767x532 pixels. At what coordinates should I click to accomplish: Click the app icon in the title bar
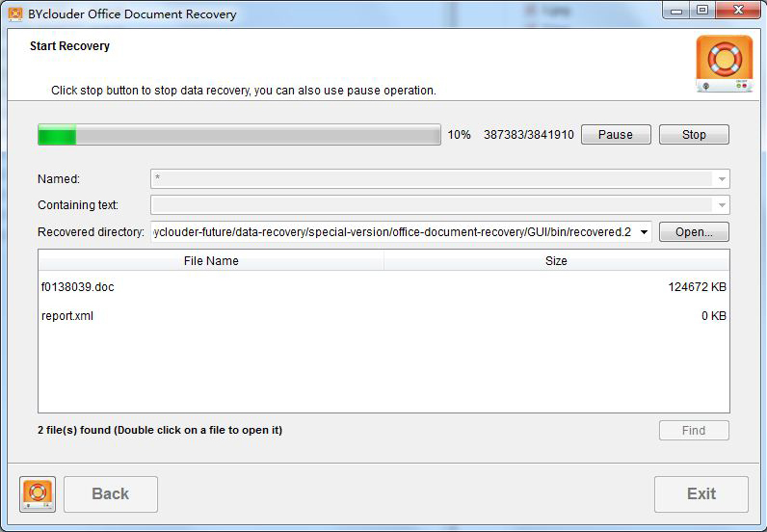point(14,14)
